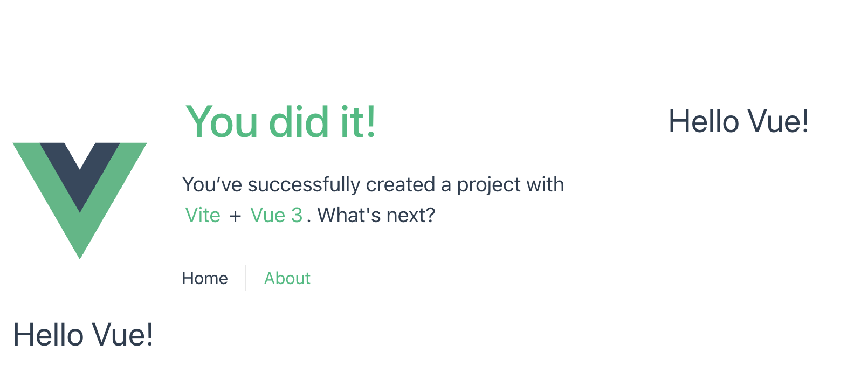Select the Hello Vue! heading beside 'You did it!'
The width and height of the screenshot is (868, 386).
click(739, 121)
